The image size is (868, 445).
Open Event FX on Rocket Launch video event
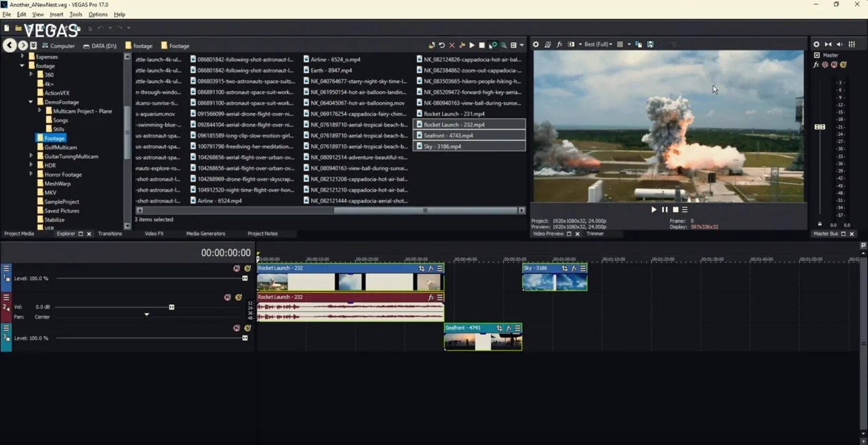pyautogui.click(x=431, y=268)
